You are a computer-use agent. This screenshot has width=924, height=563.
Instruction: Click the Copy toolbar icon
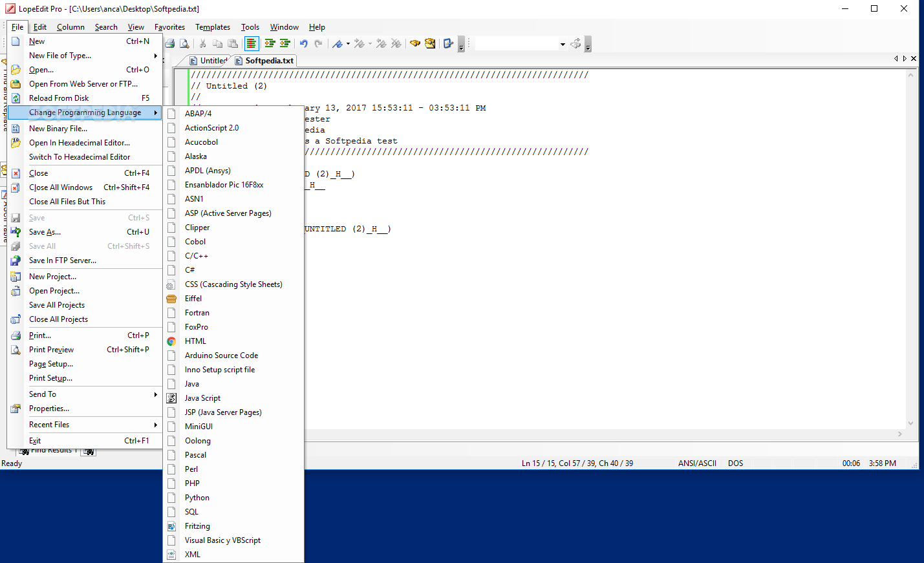coord(218,44)
